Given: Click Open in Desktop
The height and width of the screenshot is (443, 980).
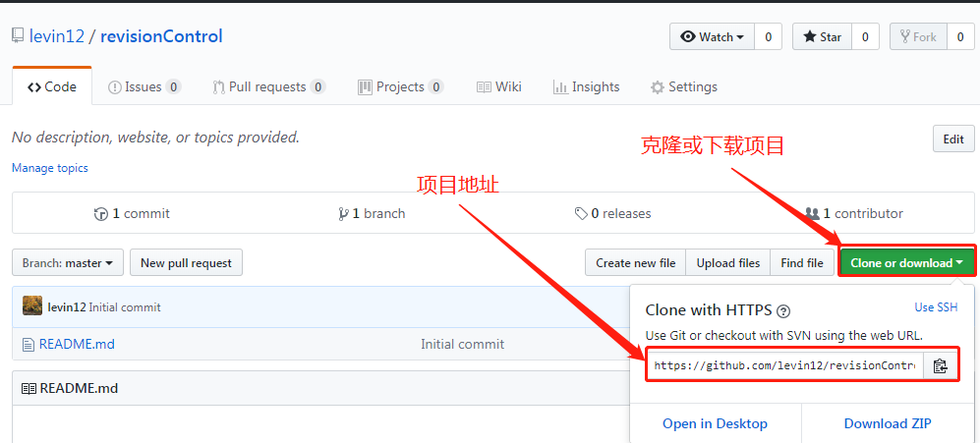Looking at the screenshot, I should 715,423.
